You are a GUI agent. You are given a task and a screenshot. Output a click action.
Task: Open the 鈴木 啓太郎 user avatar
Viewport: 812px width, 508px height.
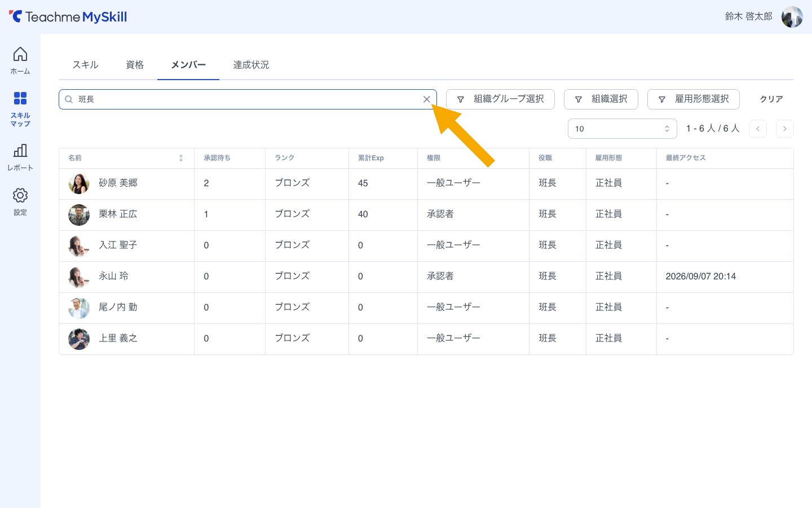[x=792, y=17]
